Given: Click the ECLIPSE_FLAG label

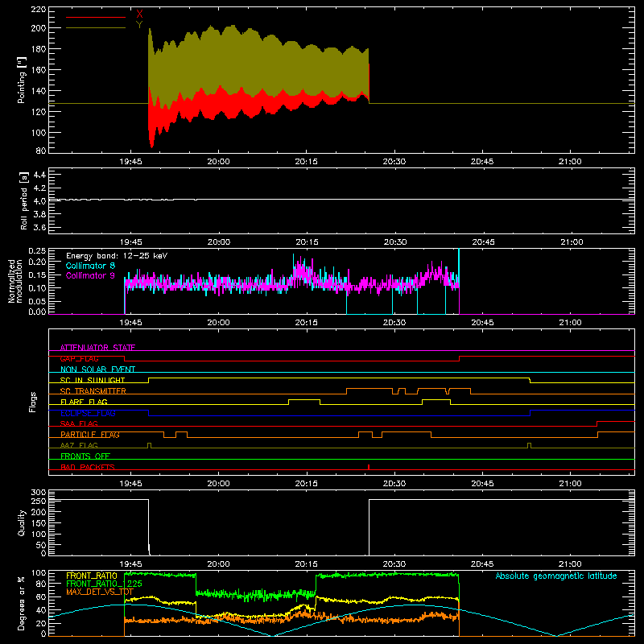Looking at the screenshot, I should 88,413.
